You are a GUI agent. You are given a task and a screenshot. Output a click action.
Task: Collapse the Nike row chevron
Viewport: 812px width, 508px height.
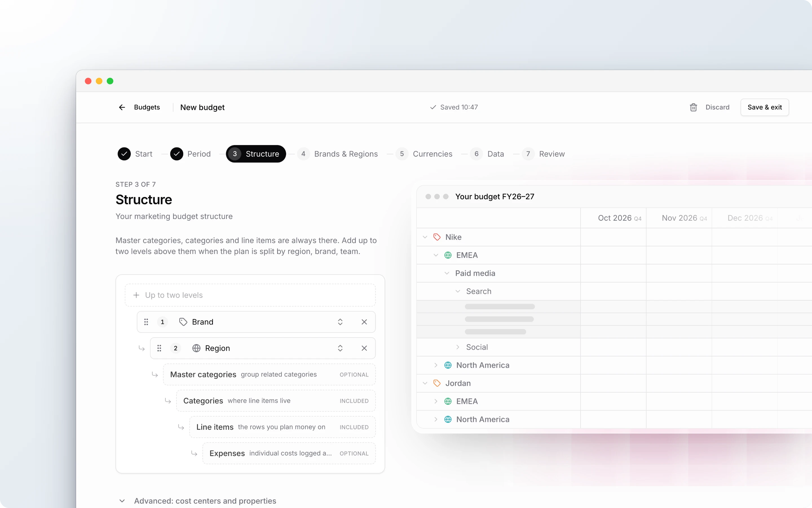(x=425, y=237)
